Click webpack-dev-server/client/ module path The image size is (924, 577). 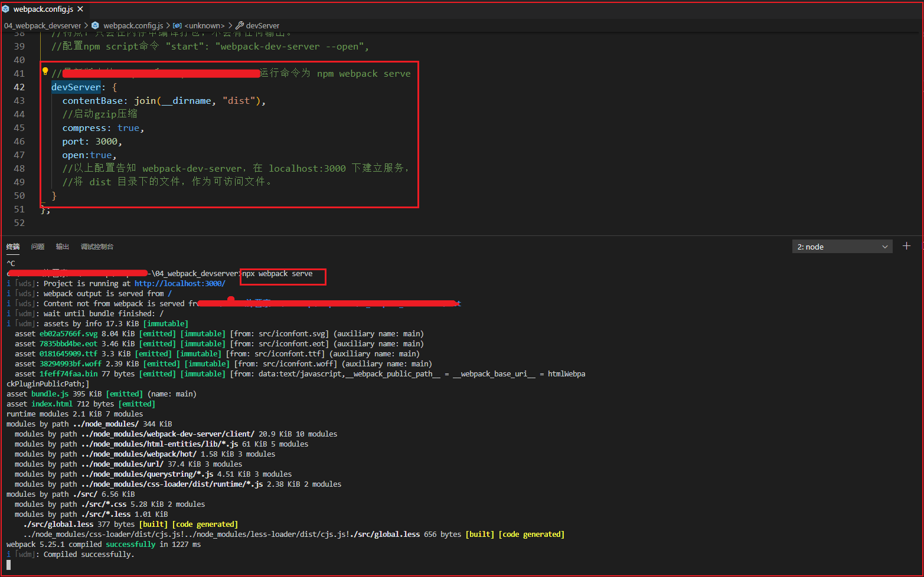point(168,434)
